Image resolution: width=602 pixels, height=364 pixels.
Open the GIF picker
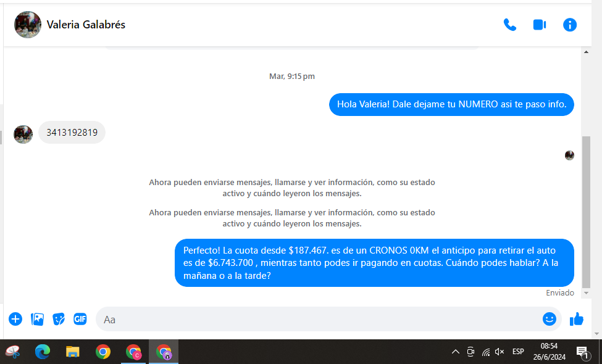80,319
